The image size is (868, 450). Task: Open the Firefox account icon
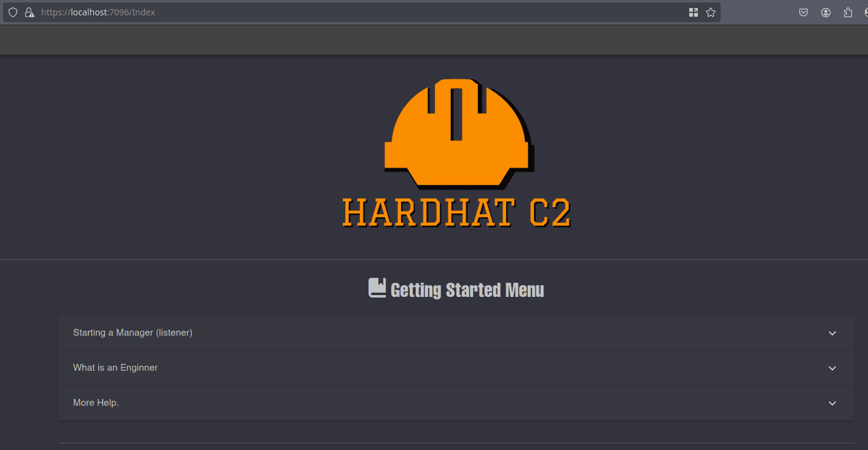[826, 12]
